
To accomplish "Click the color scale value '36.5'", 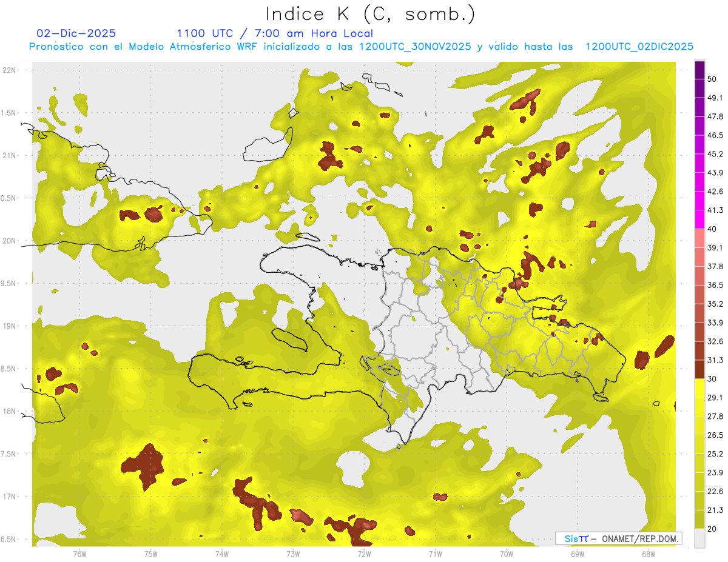I will point(715,285).
